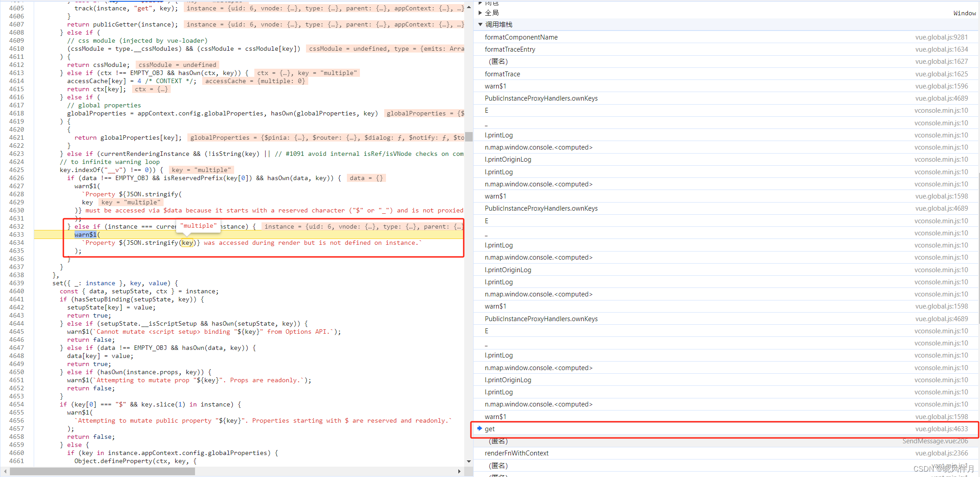Screen dimensions: 980x477
Task: Open vue.global.js:1627 anonymous frame location
Action: 941,62
